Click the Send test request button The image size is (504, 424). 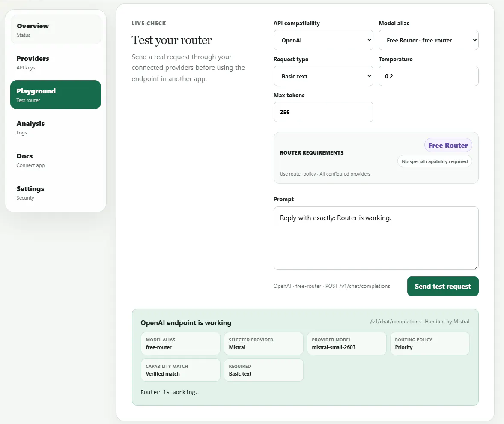click(443, 286)
